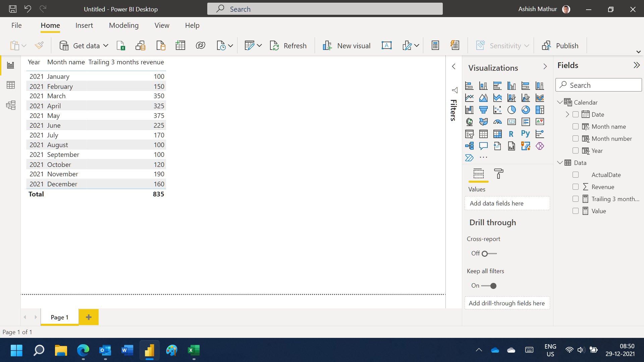The width and height of the screenshot is (644, 362).
Task: Open the Insert ribbon tab
Action: coord(84,25)
